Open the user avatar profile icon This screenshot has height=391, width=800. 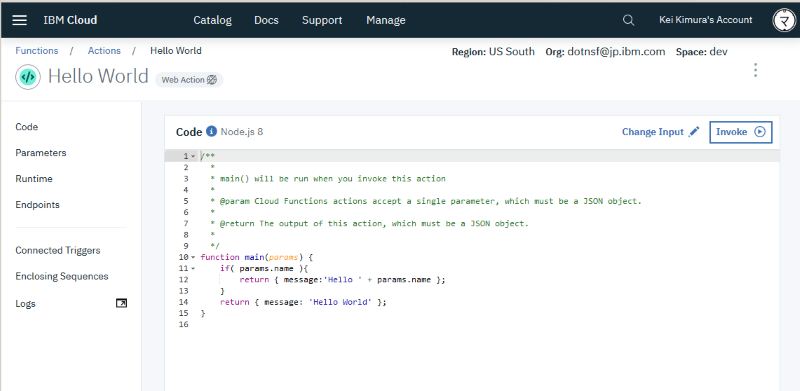(x=783, y=20)
